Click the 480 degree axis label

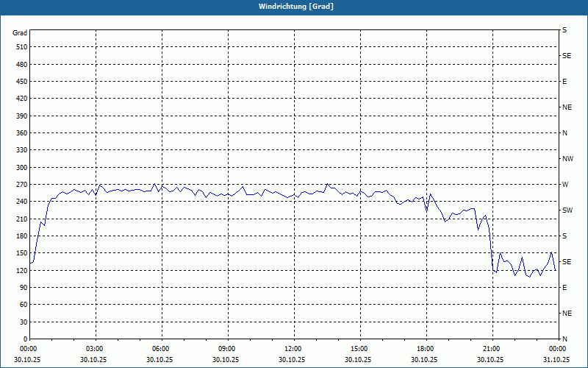(x=22, y=64)
